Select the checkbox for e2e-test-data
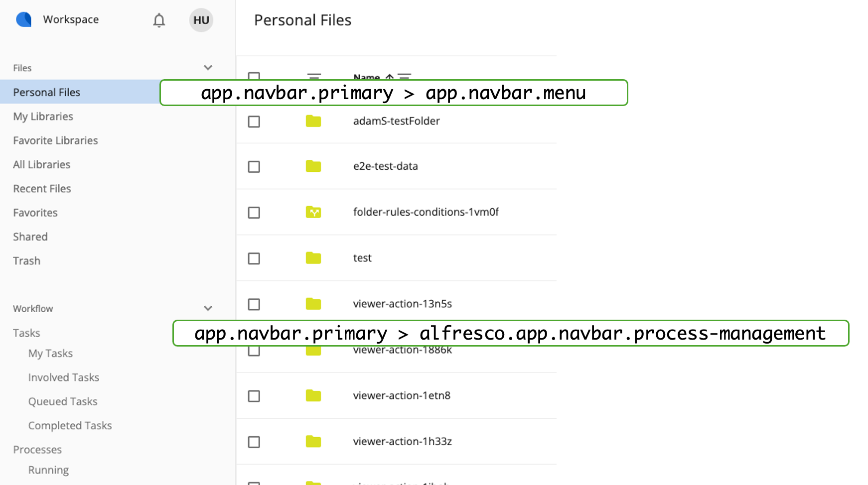Image resolution: width=868 pixels, height=485 pixels. pos(254,167)
